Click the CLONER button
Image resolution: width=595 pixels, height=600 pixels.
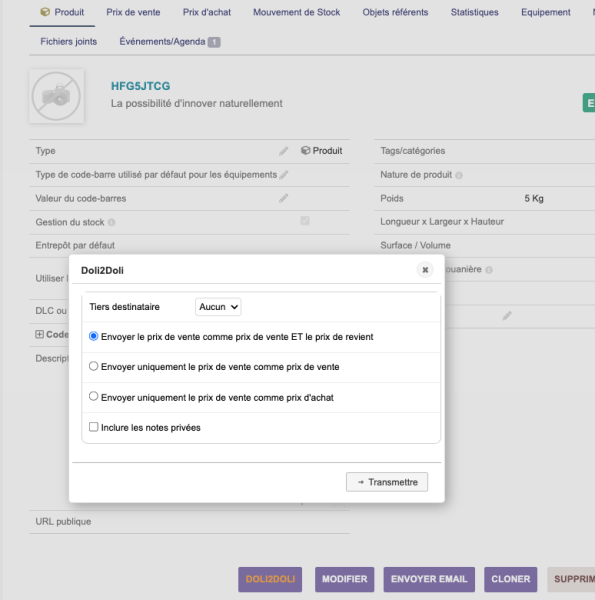coord(510,579)
